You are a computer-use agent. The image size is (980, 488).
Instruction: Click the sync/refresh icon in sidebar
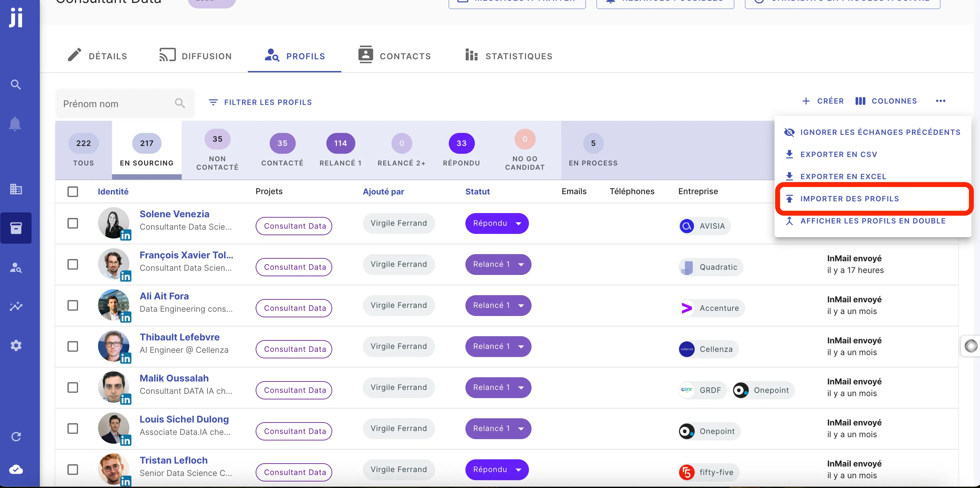17,436
